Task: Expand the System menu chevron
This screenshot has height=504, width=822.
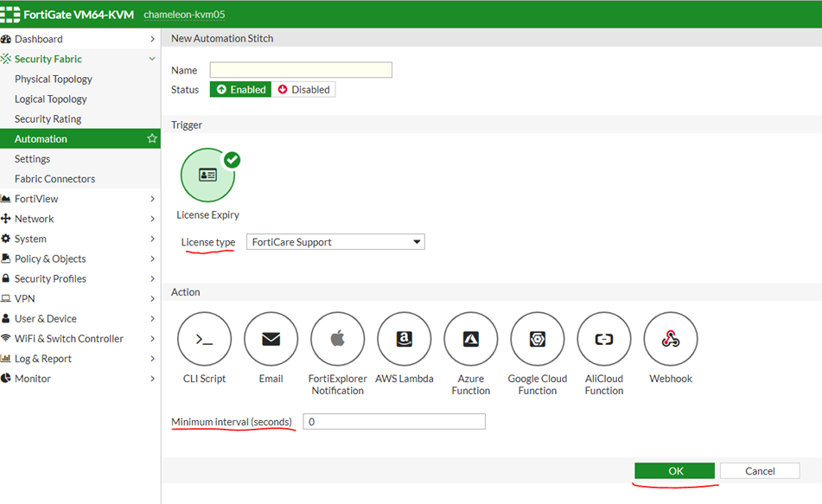Action: [x=152, y=239]
